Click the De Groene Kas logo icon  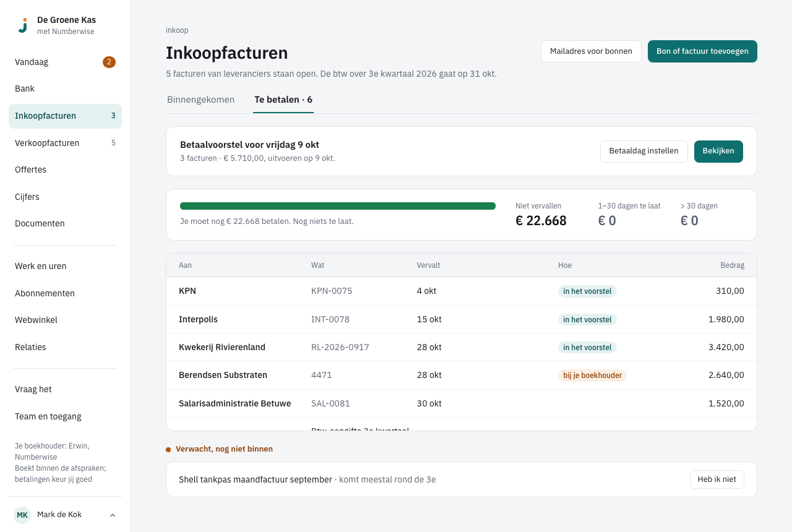tap(23, 25)
